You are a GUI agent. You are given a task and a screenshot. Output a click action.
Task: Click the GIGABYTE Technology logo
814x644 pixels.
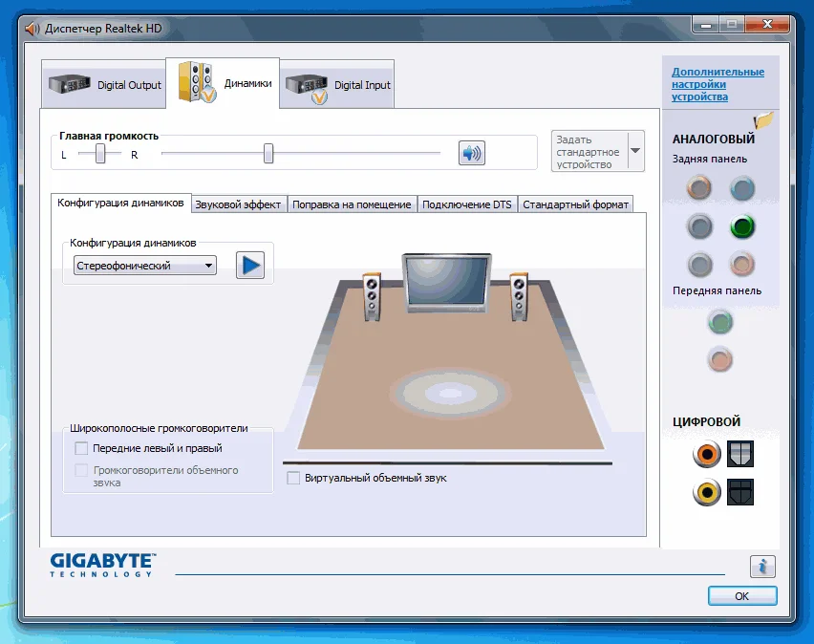103,565
